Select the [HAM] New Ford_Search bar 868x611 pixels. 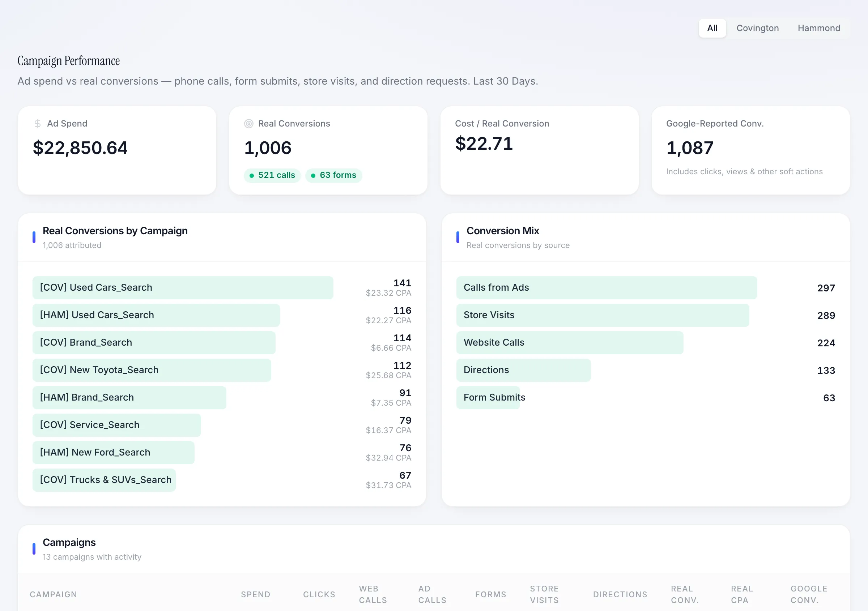pyautogui.click(x=114, y=452)
